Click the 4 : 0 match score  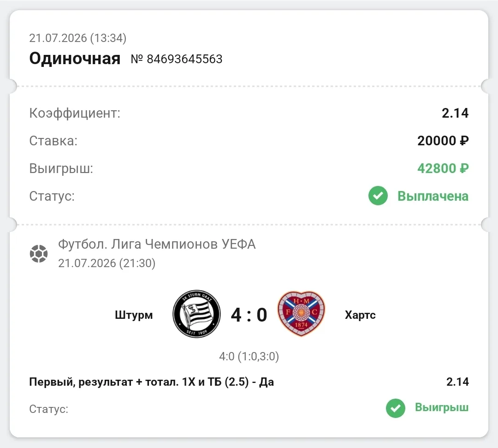[x=249, y=315]
